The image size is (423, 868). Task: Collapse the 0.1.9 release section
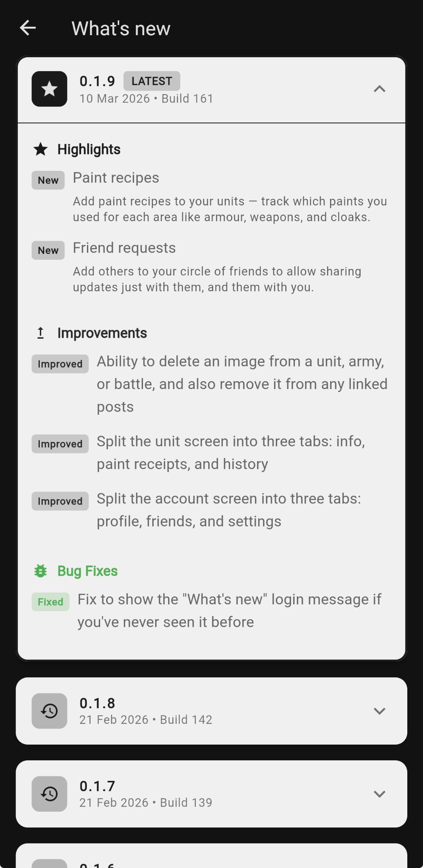pyautogui.click(x=379, y=89)
